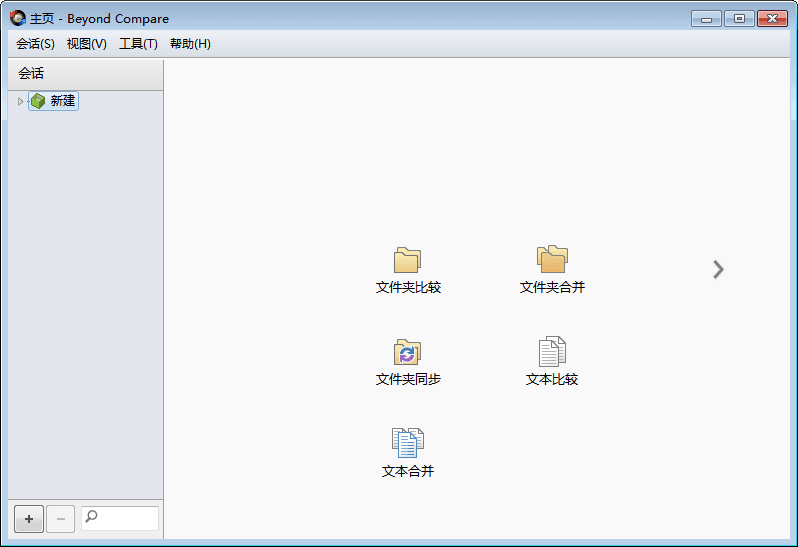Viewport: 798px width, 547px height.
Task: Show next page of session types
Action: pos(718,269)
